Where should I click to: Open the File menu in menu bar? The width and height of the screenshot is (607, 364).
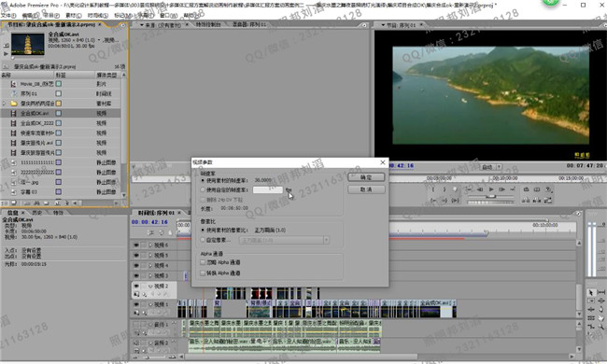coord(8,16)
